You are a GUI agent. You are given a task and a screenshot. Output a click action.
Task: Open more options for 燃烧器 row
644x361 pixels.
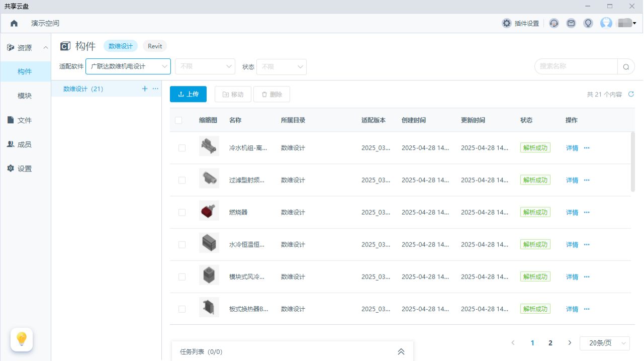pos(587,212)
